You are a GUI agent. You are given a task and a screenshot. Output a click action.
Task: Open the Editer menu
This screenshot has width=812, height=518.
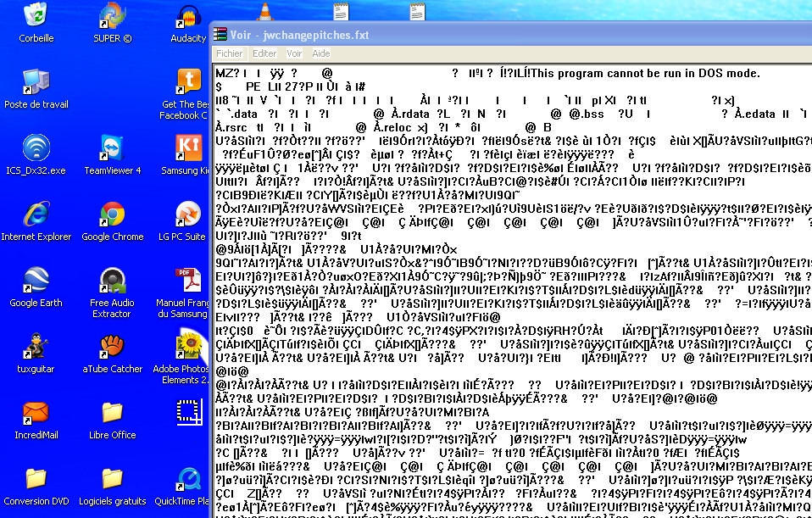(264, 53)
